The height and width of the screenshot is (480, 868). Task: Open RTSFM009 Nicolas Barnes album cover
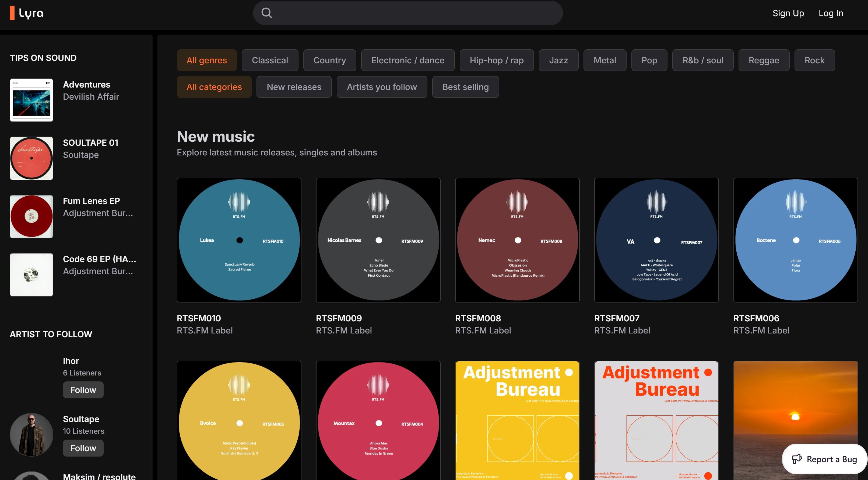(378, 240)
